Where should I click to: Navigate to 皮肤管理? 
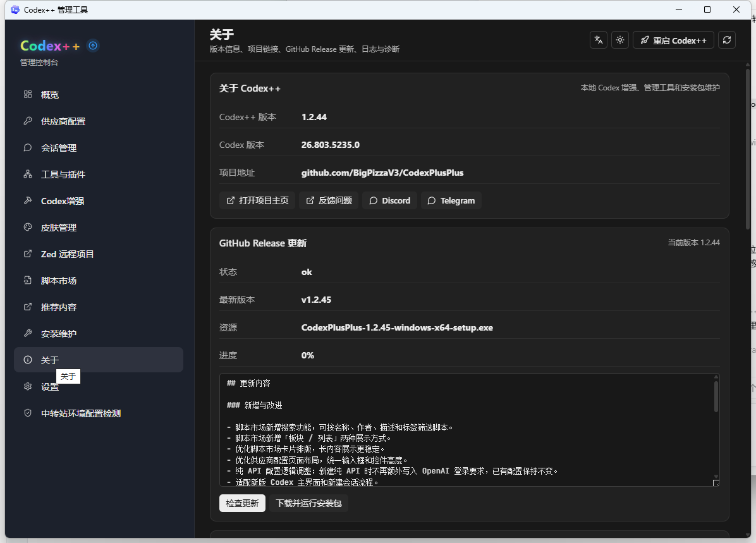pyautogui.click(x=99, y=227)
